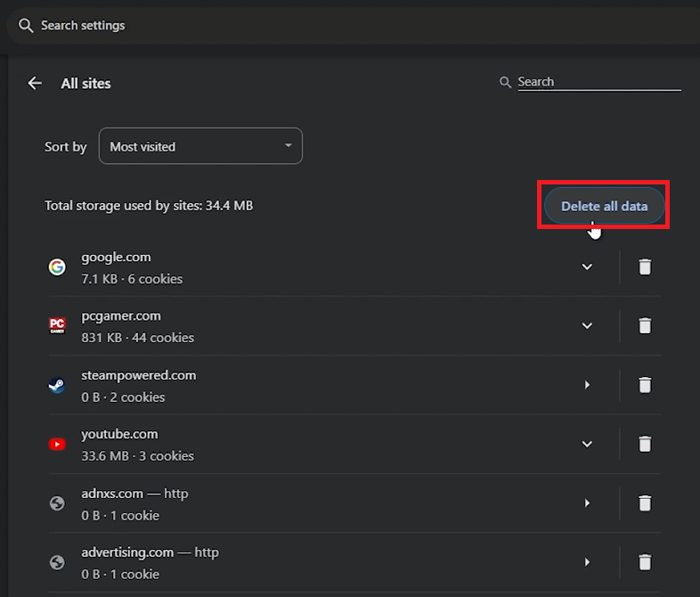Click the magnifier icon in Search settings
Viewport: 700px width, 597px height.
click(26, 26)
